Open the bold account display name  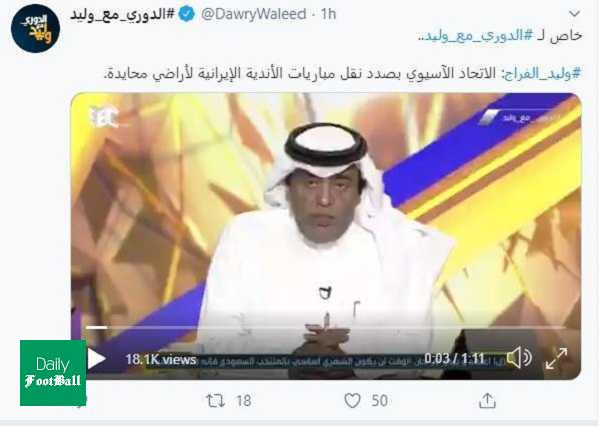[122, 15]
